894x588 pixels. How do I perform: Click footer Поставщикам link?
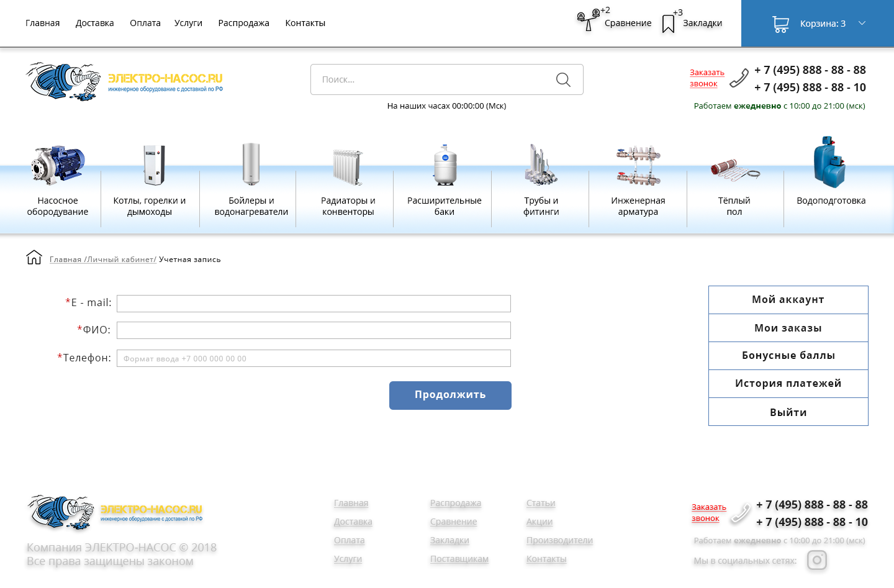[459, 559]
